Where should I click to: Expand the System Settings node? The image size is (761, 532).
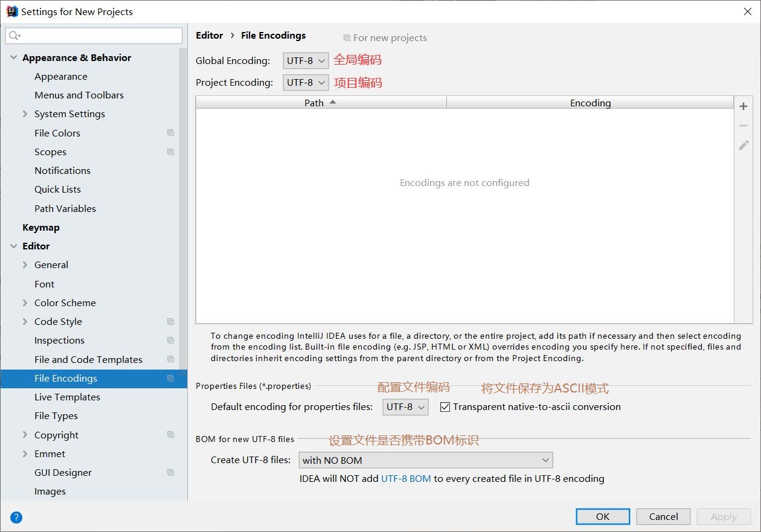click(25, 114)
